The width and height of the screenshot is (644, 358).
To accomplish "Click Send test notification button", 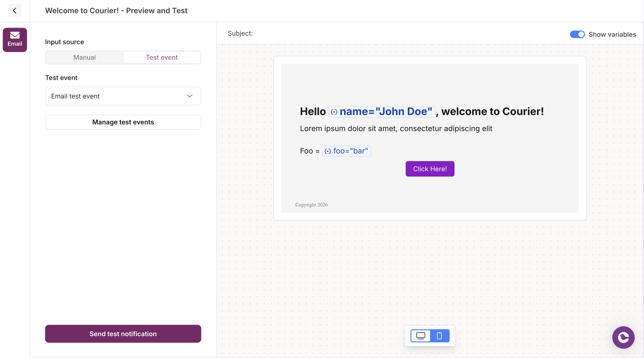I will click(x=123, y=334).
